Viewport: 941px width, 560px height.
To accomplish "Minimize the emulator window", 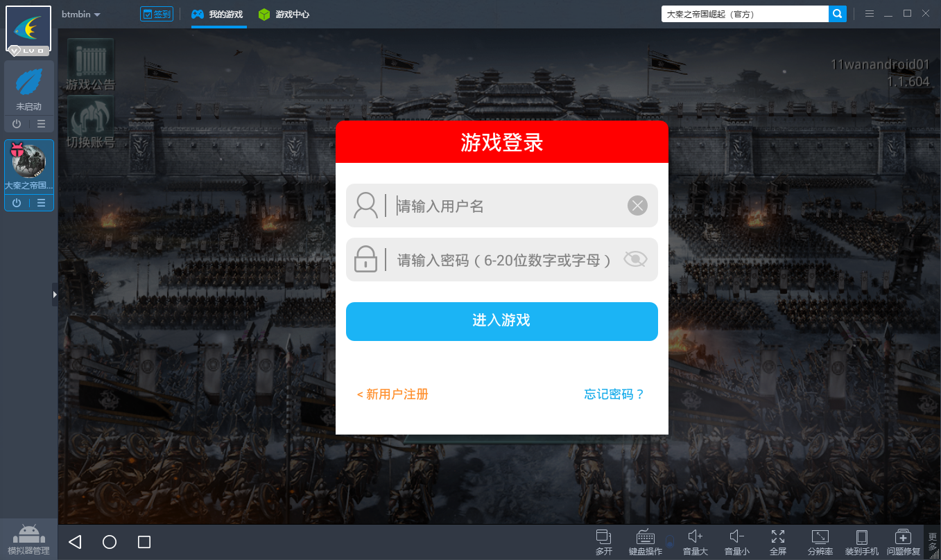I will coord(888,14).
